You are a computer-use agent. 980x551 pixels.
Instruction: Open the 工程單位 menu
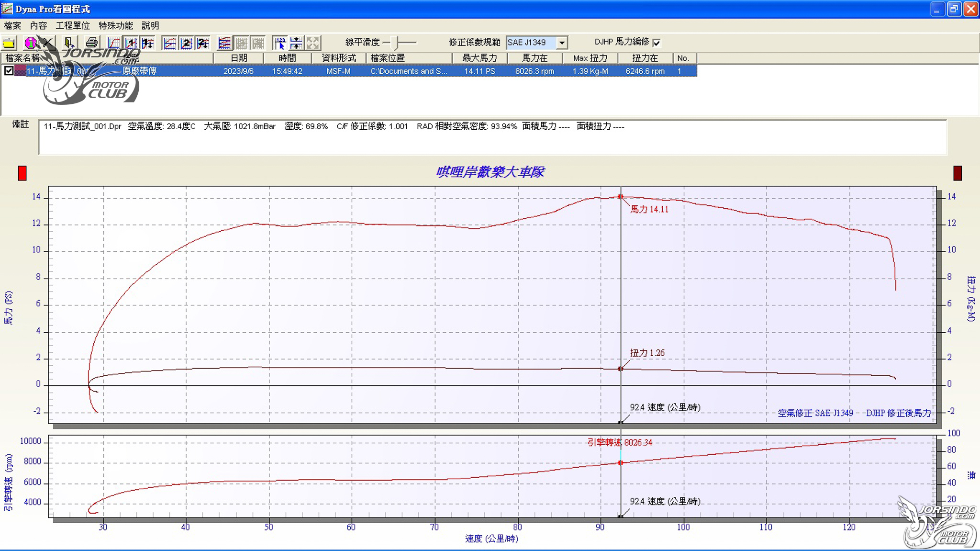pos(73,25)
